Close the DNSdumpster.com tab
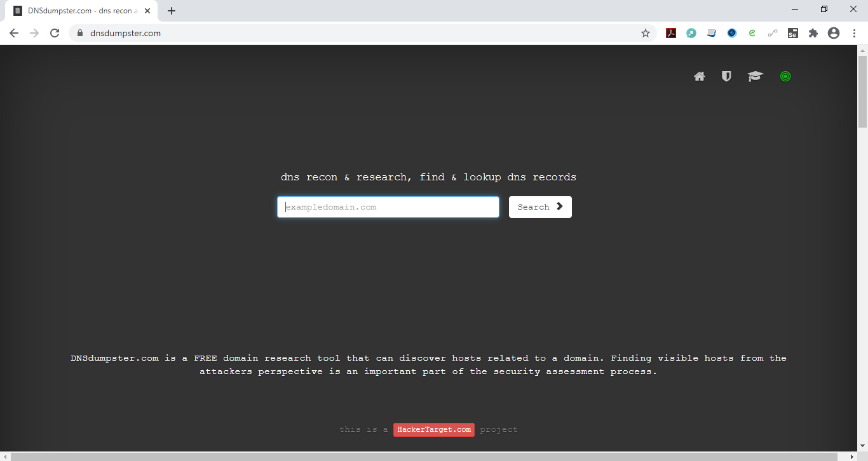 [147, 11]
